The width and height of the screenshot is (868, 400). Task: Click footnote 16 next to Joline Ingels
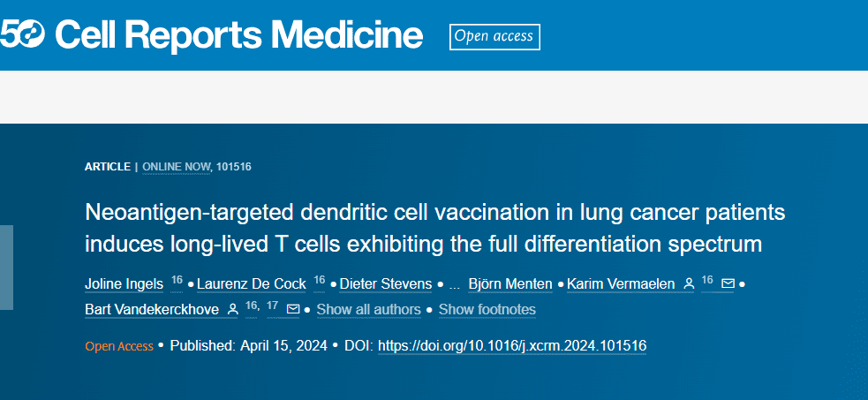click(177, 280)
